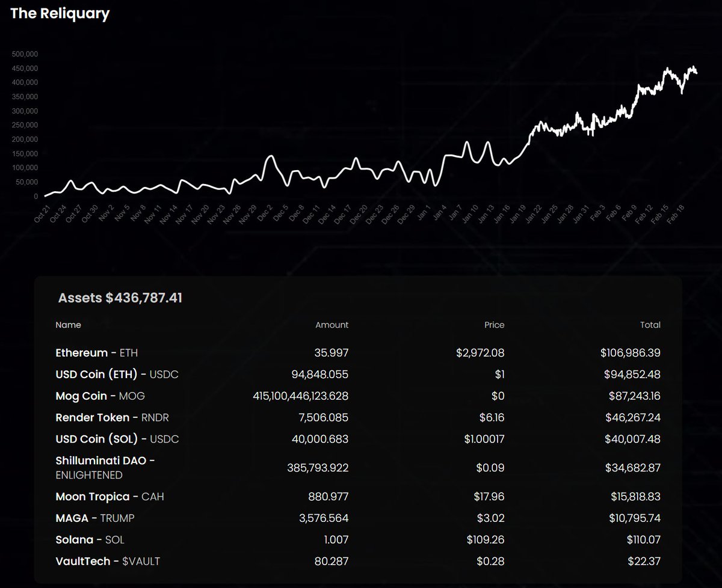The width and height of the screenshot is (722, 588).
Task: Click the 100,000 y-axis label
Action: point(25,168)
